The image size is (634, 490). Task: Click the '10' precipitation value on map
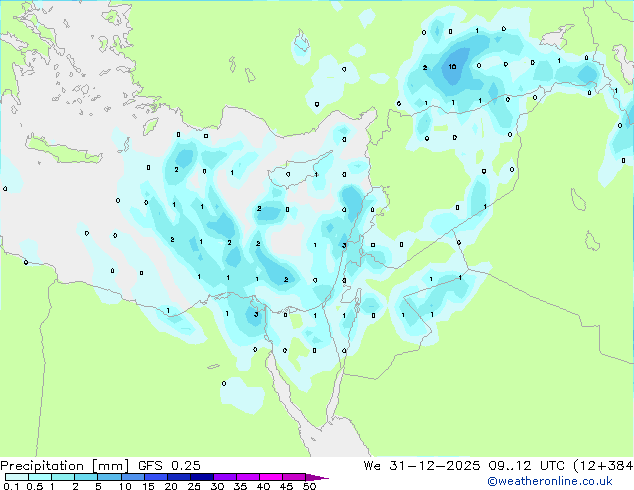(x=452, y=66)
